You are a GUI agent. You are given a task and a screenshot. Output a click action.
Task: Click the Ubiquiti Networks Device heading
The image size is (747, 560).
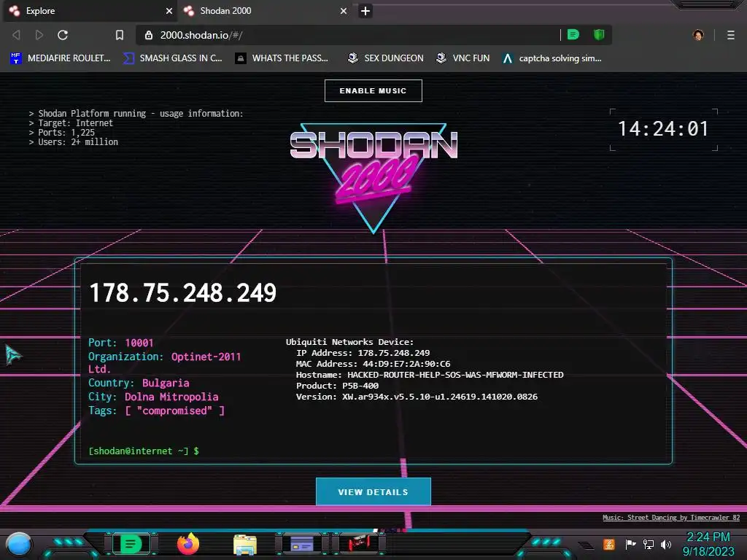tap(349, 342)
